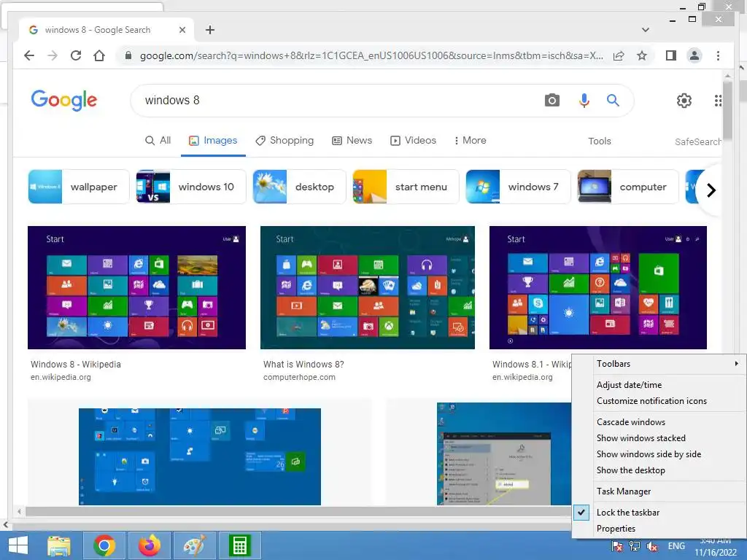Open Windows 8 - Wikipedia result link
Viewport: 747px width, 560px height.
coord(76,365)
